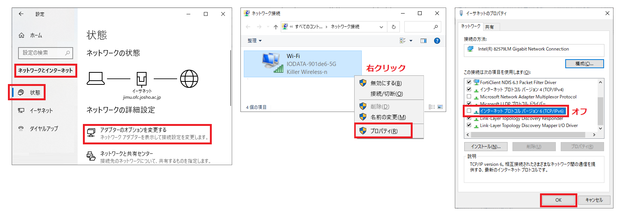Click アダプターのオプションを変更する link
Screen dimensions: 644x219
tap(133, 130)
